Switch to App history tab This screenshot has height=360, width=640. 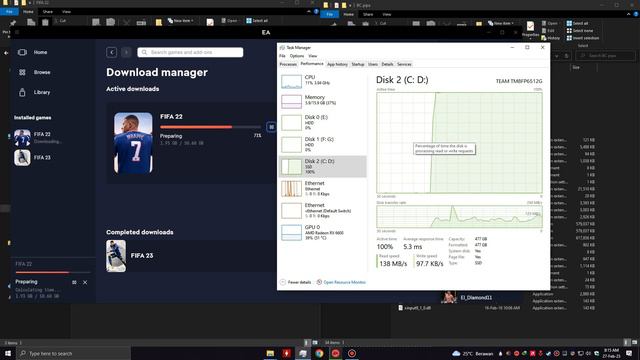(338, 64)
